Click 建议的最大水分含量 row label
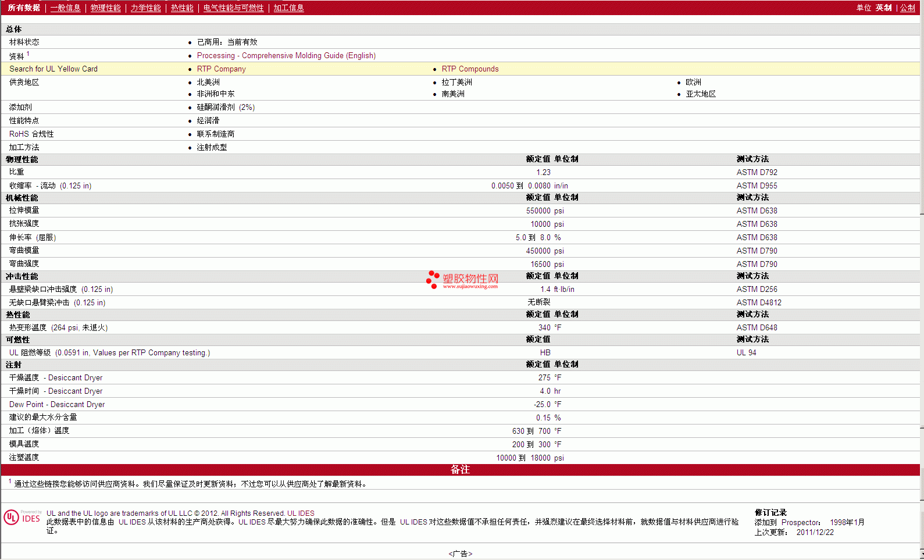 tap(42, 417)
